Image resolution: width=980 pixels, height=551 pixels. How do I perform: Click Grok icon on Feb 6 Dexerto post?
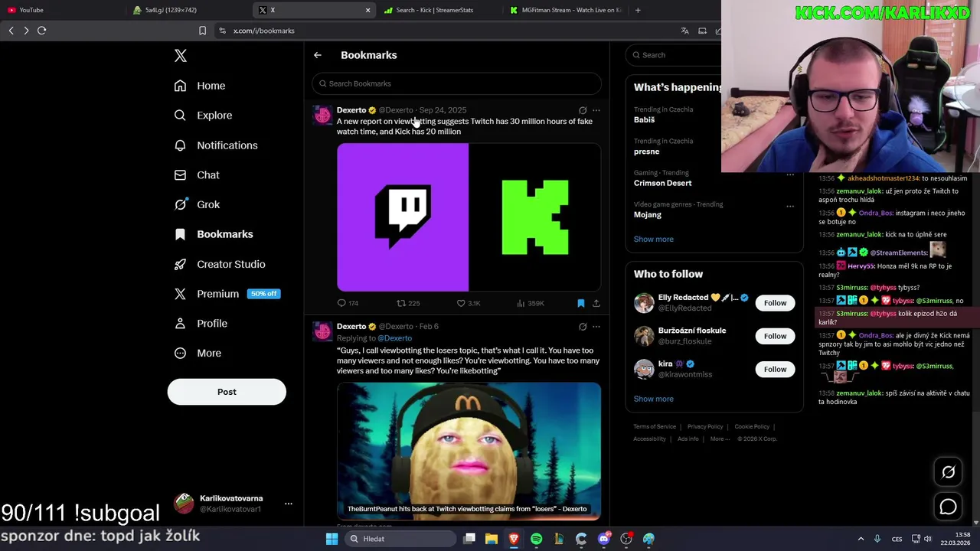(583, 327)
